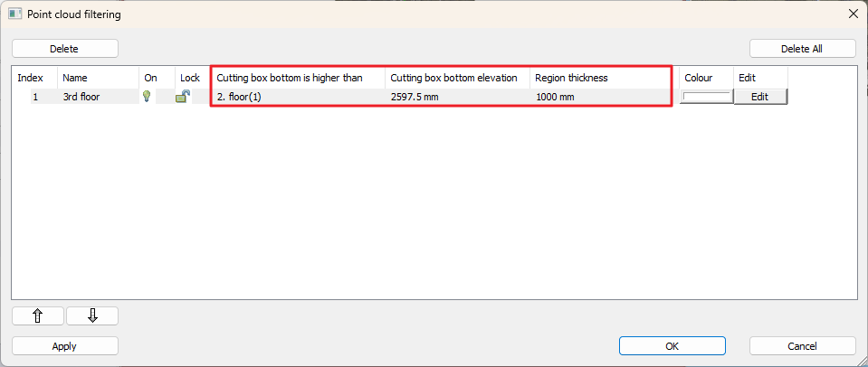Open the Edit button for 3rd floor
Screen dimensions: 868x367
759,97
